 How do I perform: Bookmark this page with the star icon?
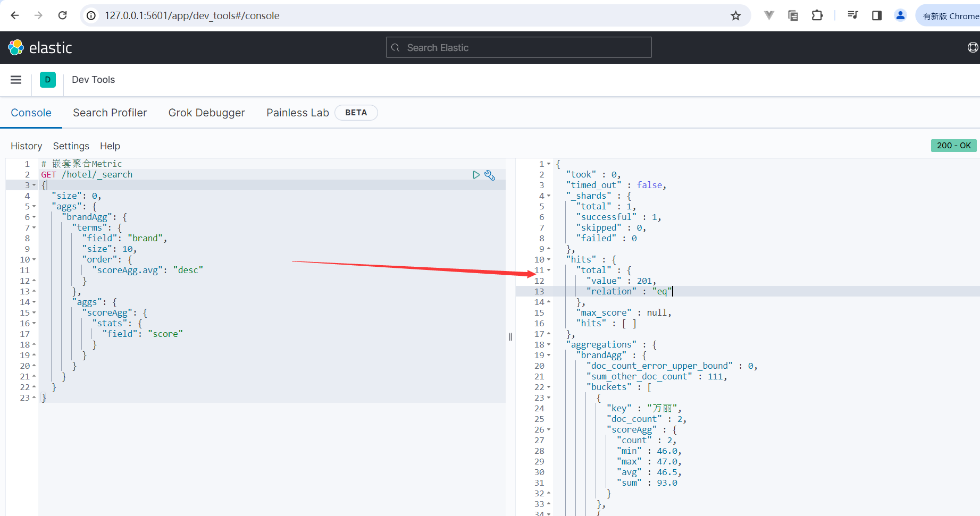coord(735,16)
